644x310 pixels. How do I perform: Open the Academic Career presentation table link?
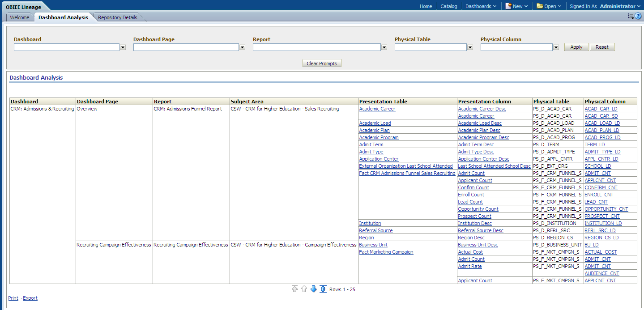coord(377,109)
